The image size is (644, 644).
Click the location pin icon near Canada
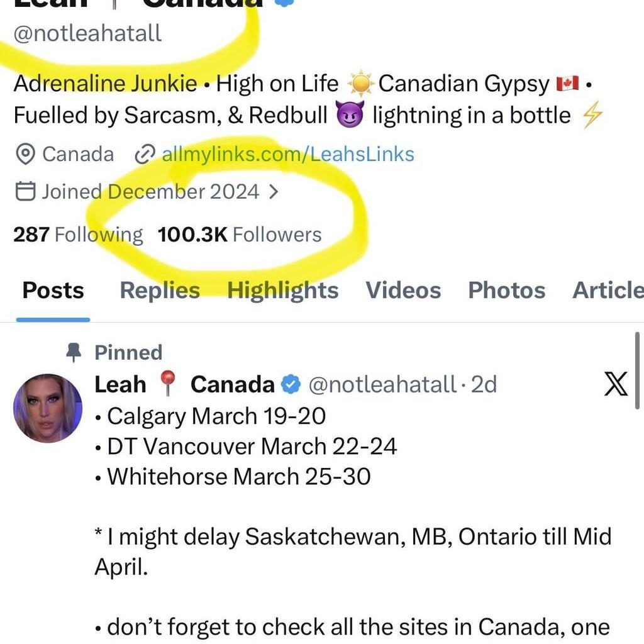point(25,155)
